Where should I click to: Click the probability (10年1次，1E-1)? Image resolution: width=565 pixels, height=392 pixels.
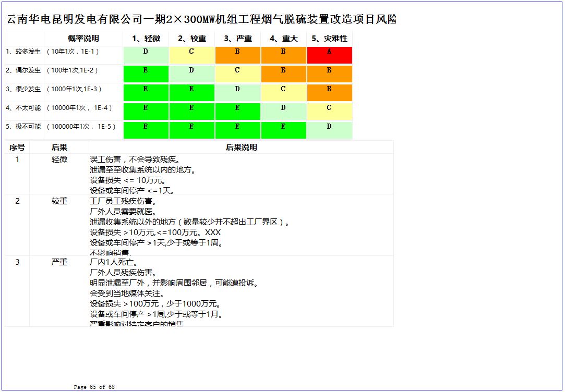pos(73,52)
